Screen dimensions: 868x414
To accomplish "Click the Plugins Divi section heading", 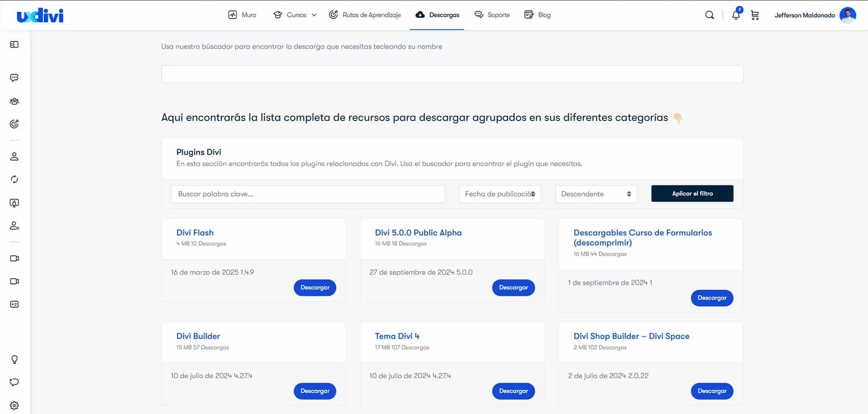I will (199, 152).
